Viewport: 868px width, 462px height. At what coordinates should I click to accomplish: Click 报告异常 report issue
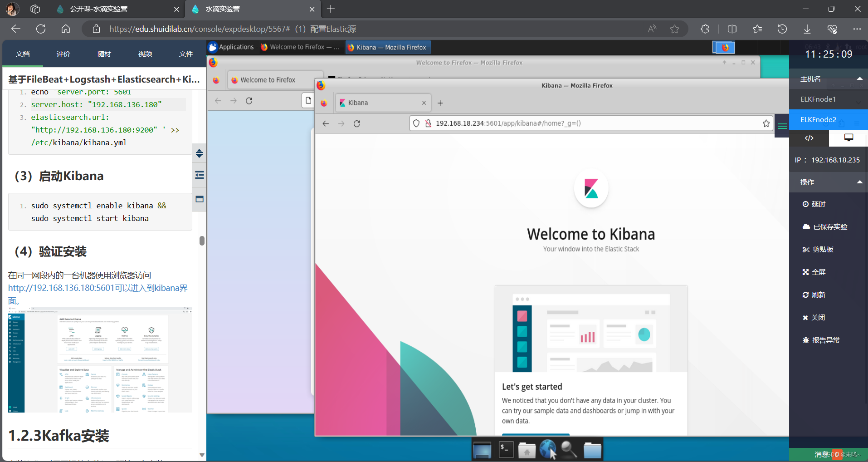(821, 340)
